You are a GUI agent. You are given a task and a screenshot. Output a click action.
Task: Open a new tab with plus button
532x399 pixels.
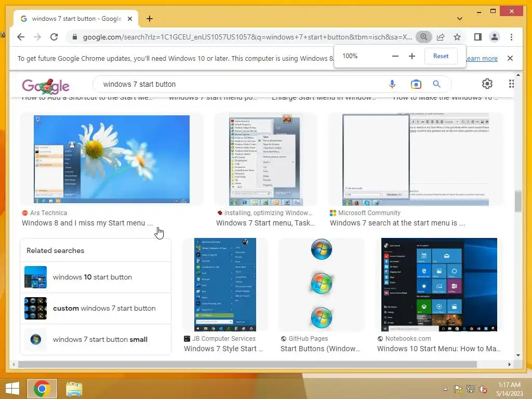coord(149,19)
